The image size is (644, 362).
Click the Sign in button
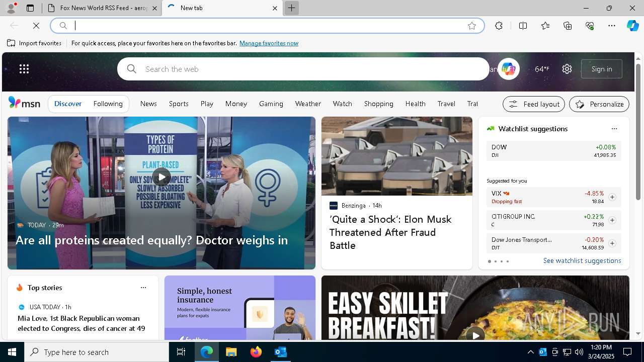(602, 69)
